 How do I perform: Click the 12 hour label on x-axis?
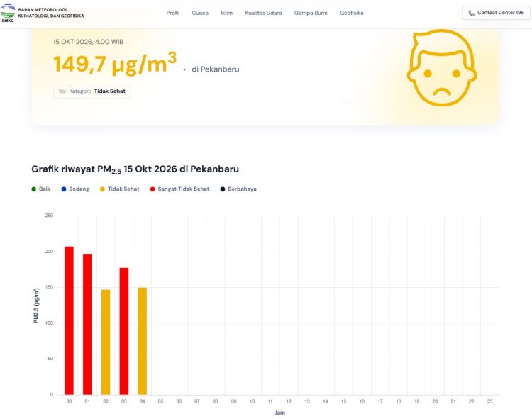pos(289,401)
